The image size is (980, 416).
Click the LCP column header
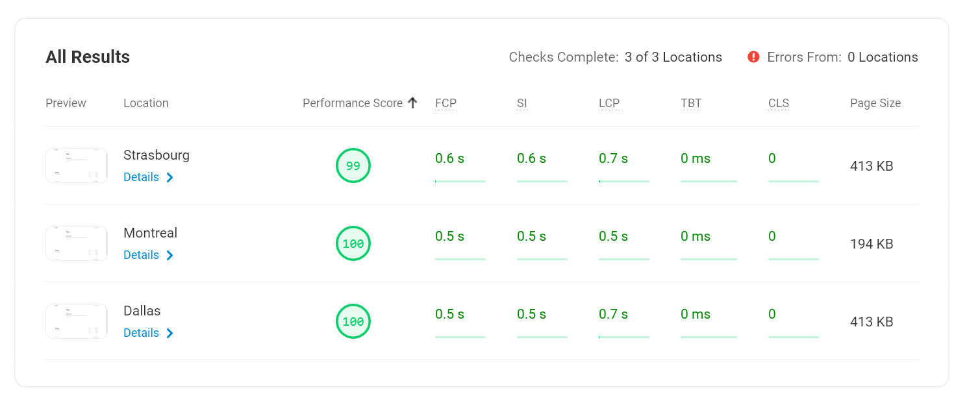[x=609, y=103]
